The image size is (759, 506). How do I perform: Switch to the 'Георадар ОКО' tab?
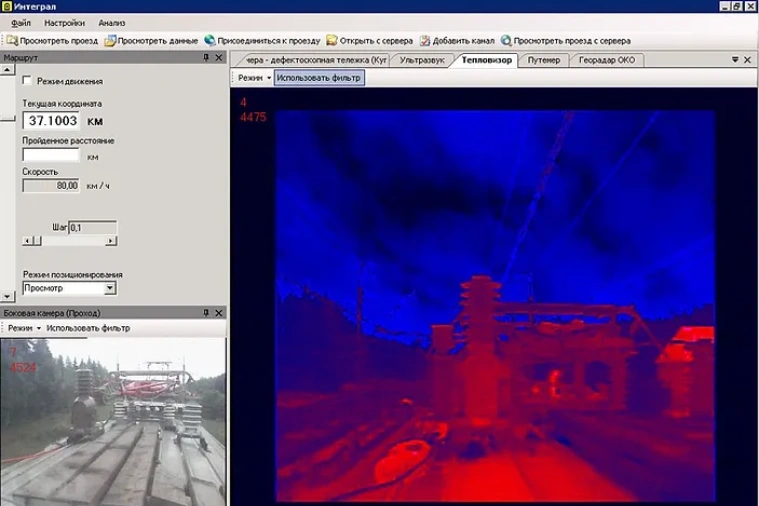pyautogui.click(x=606, y=60)
